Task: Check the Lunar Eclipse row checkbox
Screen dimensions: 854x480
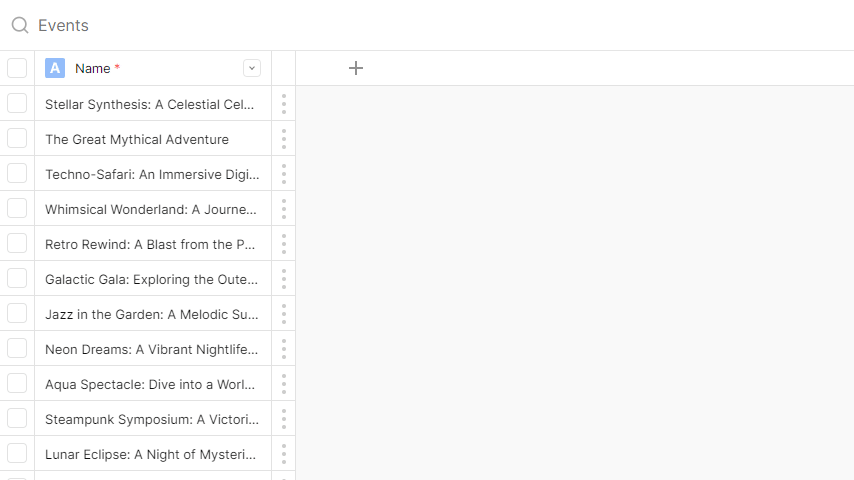Action: [x=17, y=453]
